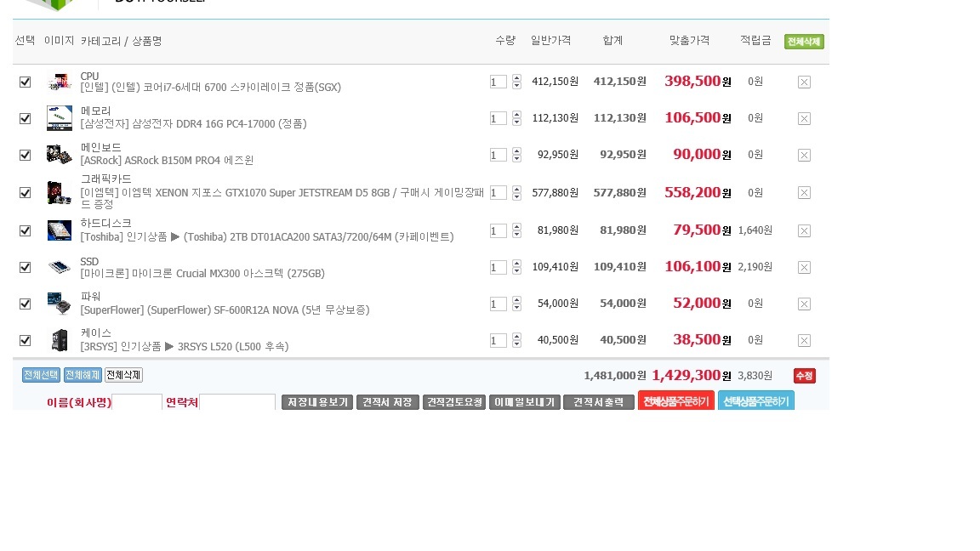Uncheck the SSD row checkbox

tap(25, 267)
